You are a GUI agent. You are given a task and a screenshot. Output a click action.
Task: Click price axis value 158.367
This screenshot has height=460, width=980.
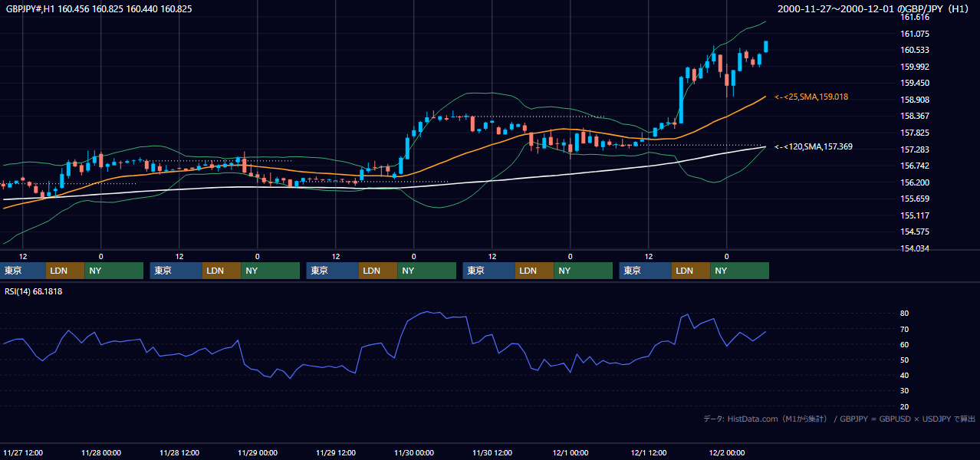point(915,116)
